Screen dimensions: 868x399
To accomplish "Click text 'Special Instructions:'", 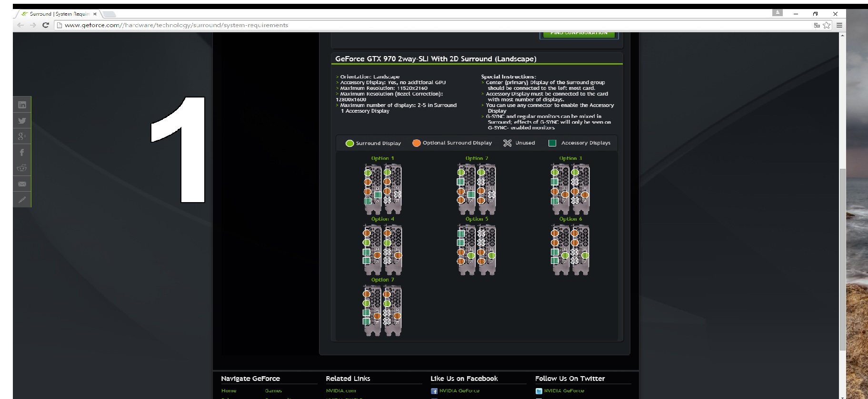I will click(x=509, y=77).
